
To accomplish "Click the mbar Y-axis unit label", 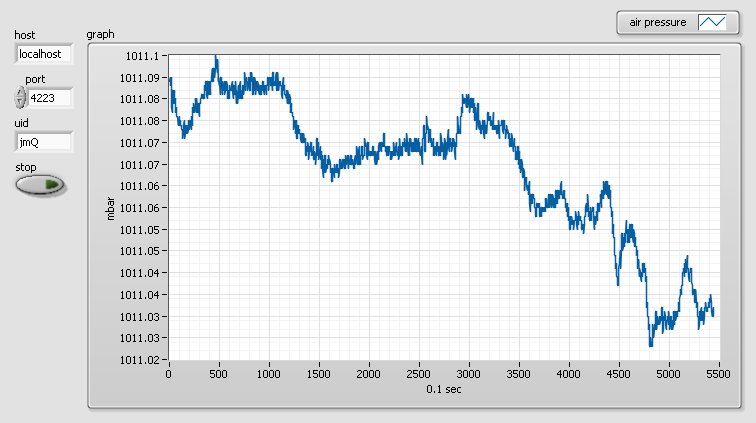I will (110, 208).
